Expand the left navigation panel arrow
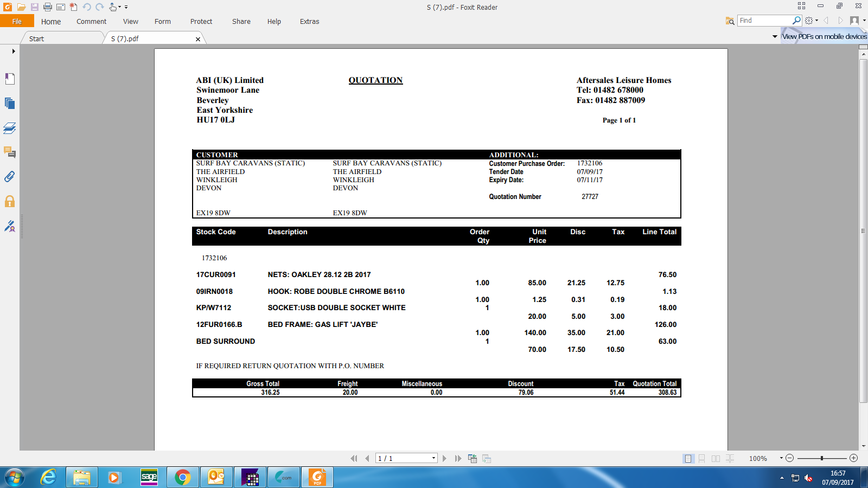 pyautogui.click(x=14, y=52)
